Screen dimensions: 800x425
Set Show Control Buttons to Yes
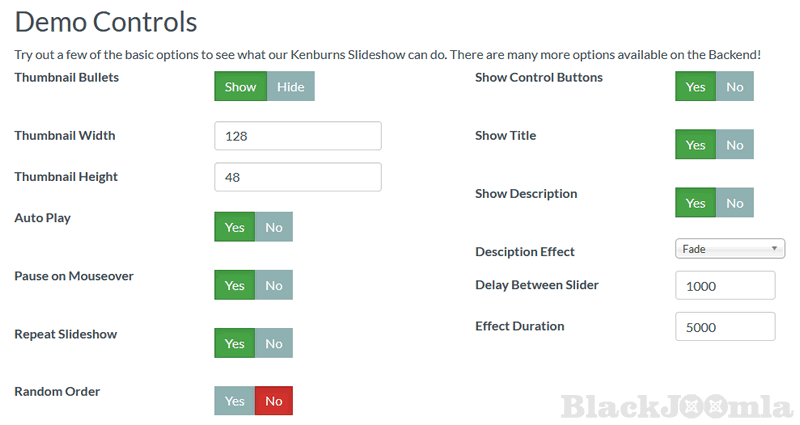coord(696,87)
